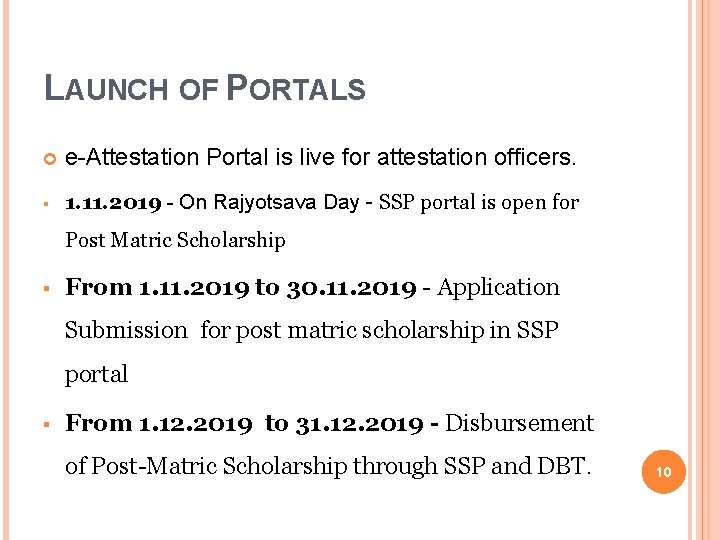720x540 pixels.
Task: Click the striped salmon border on right edge
Action: pos(703,270)
